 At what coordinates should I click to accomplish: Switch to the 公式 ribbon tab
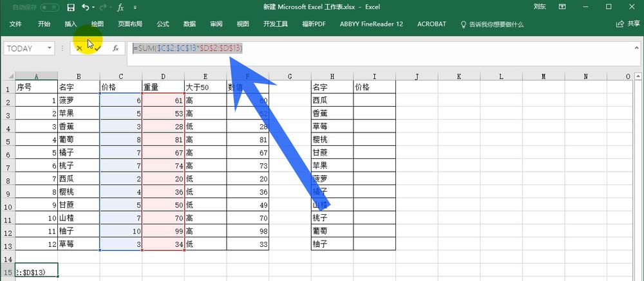click(x=163, y=24)
